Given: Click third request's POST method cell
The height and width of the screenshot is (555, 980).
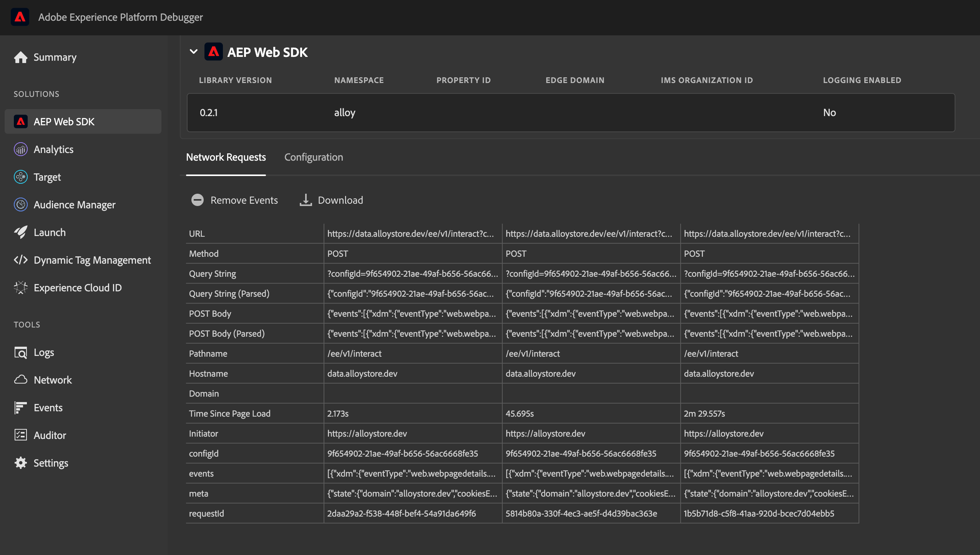Looking at the screenshot, I should [x=769, y=254].
